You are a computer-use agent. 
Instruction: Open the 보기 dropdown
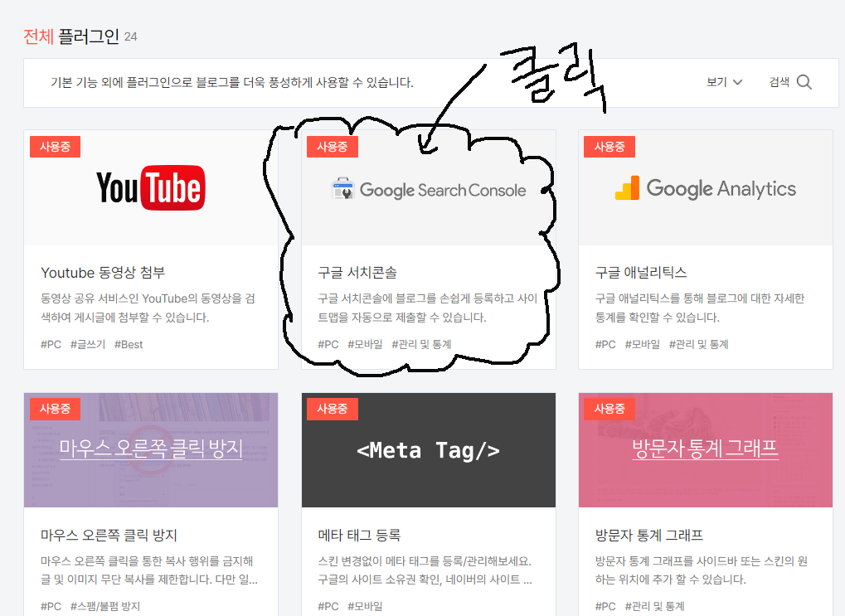tap(724, 82)
